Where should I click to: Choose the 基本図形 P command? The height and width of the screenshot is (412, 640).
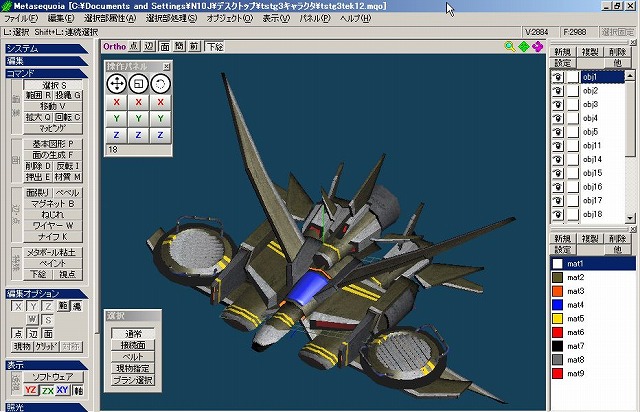53,144
